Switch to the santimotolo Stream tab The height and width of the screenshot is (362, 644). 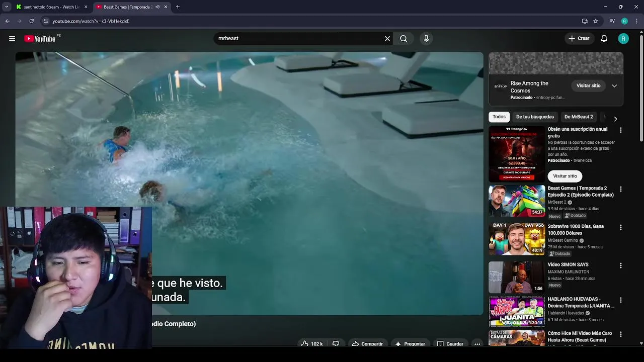[x=51, y=7]
